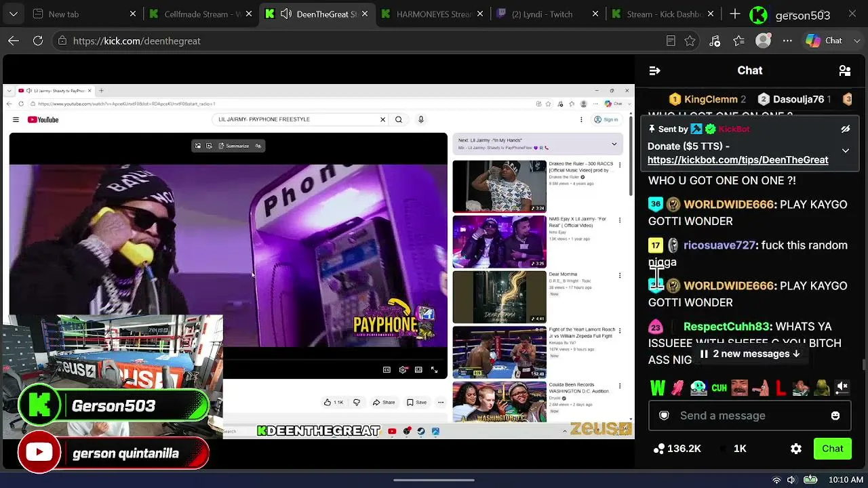Open a new browser tab
The width and height of the screenshot is (868, 488).
click(x=735, y=14)
